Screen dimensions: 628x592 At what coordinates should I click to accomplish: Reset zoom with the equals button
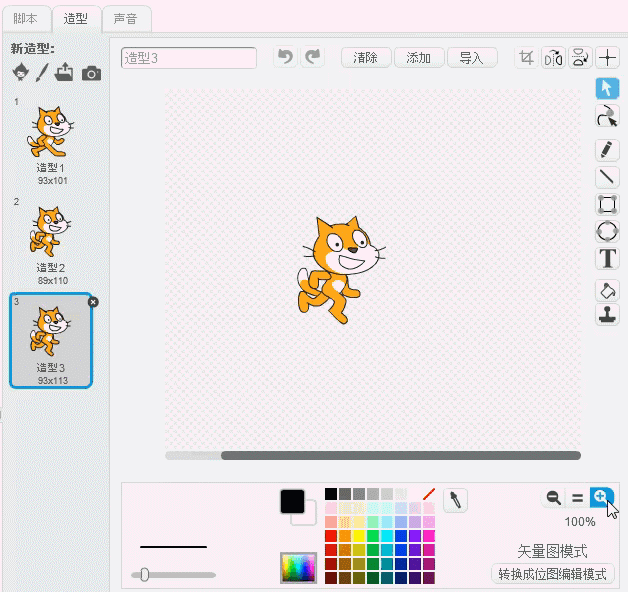[x=577, y=498]
